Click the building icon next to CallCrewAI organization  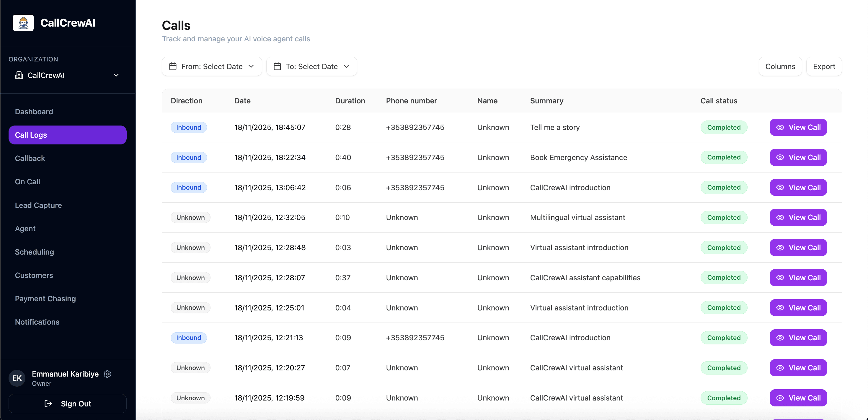19,75
